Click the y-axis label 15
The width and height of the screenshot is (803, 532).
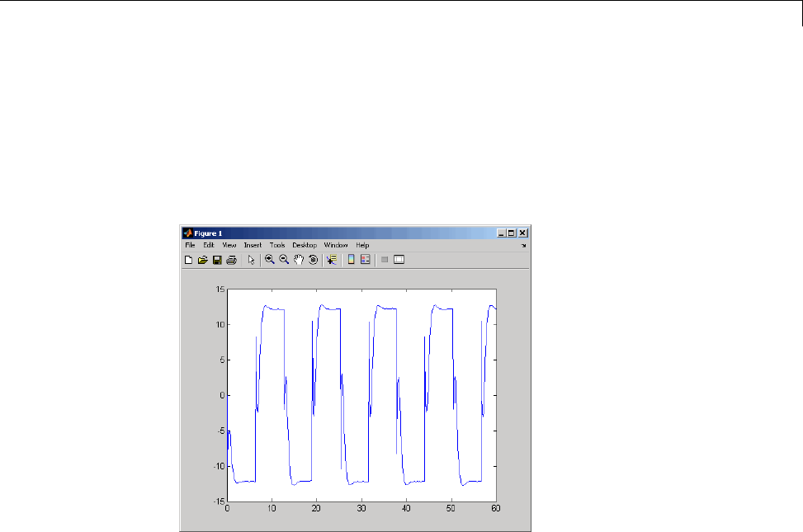[x=220, y=290]
